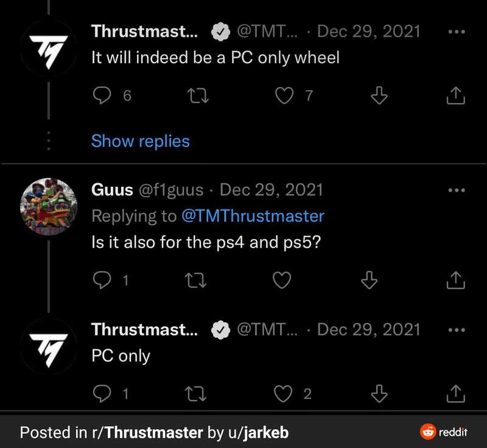Open more options for the "PC only" tweet
Image resolution: width=487 pixels, height=448 pixels.
click(x=456, y=330)
